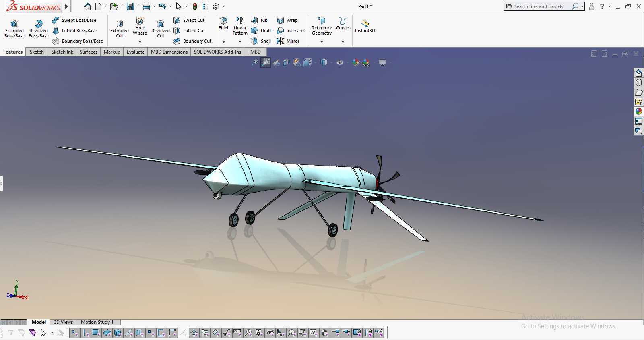
Task: Switch to Motion Study 1 tab
Action: 97,322
